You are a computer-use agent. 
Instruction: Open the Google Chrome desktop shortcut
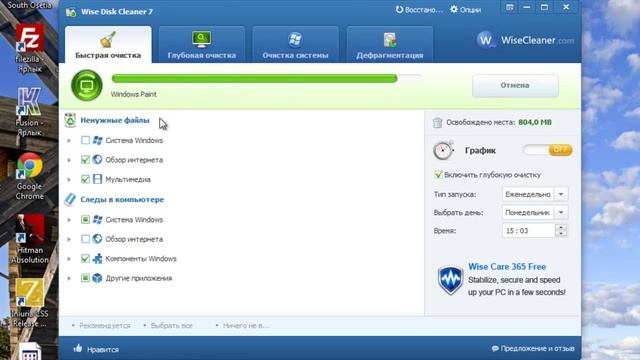(29, 176)
